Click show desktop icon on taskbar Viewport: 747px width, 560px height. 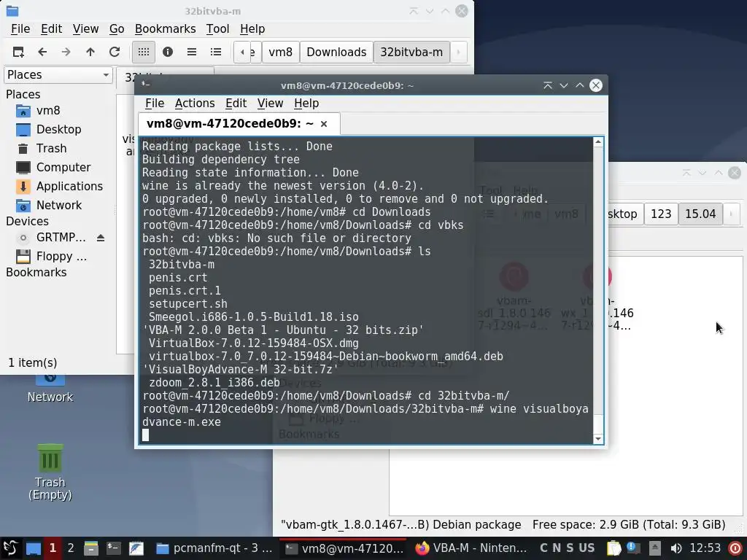point(34,548)
